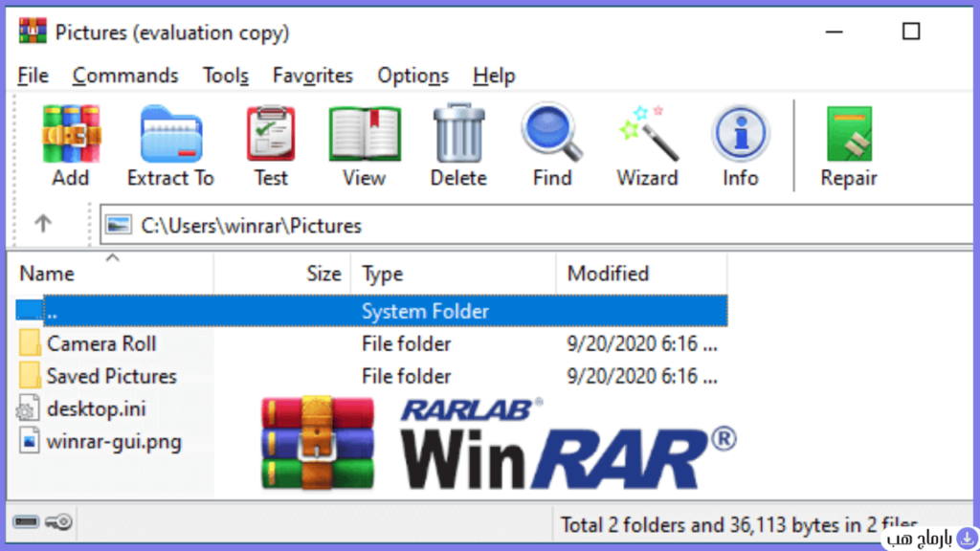
Task: Go up one folder level arrow
Action: (43, 223)
